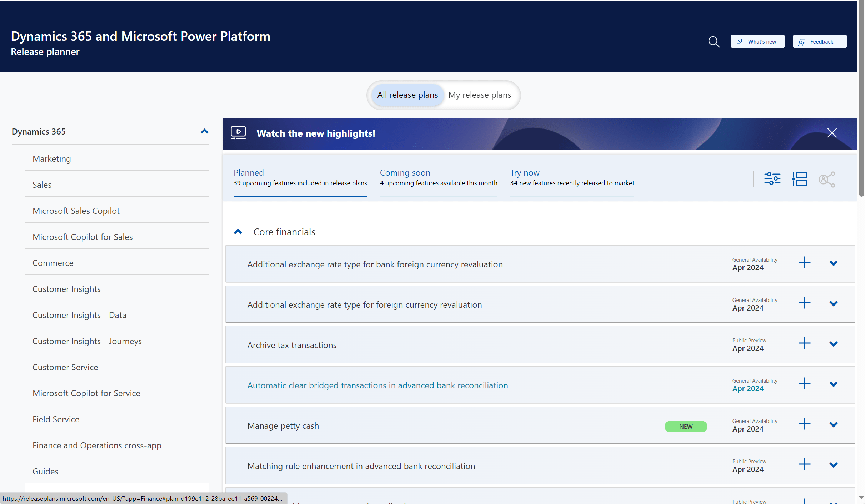
Task: Collapse the Core financials section
Action: [x=238, y=231]
